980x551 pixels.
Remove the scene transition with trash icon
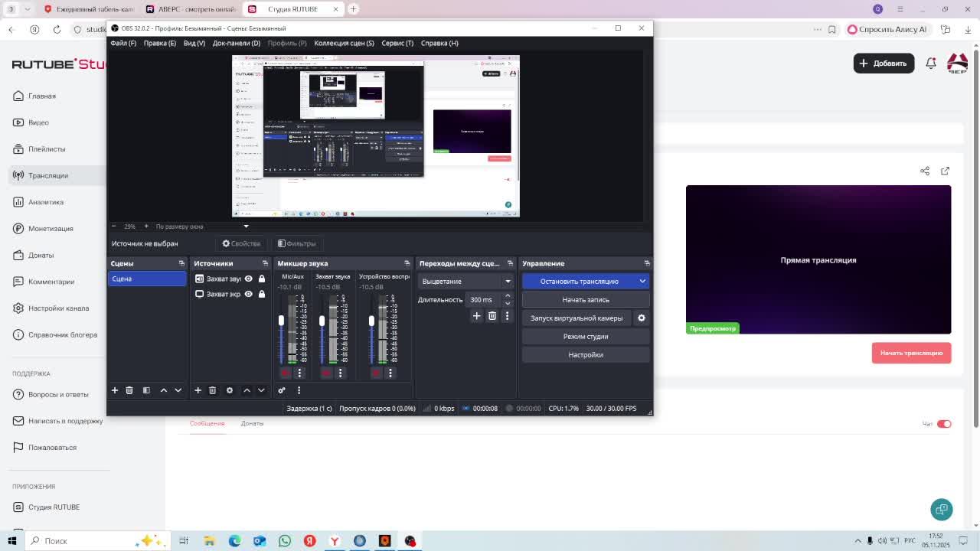click(x=492, y=316)
